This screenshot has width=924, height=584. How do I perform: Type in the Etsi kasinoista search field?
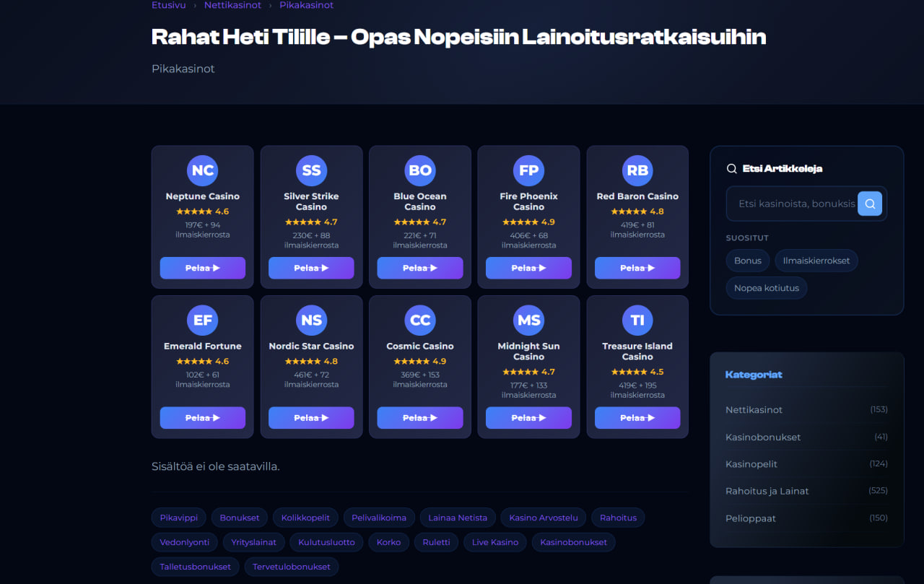(x=793, y=204)
